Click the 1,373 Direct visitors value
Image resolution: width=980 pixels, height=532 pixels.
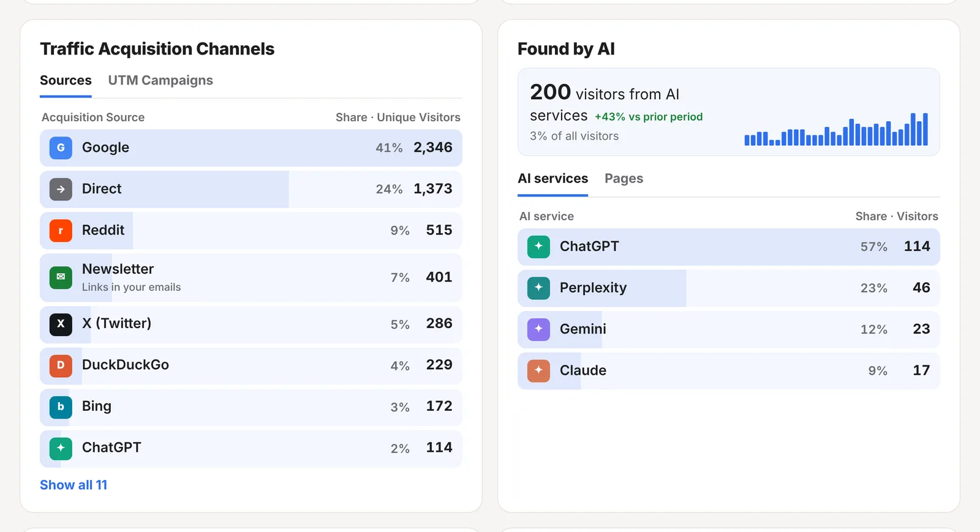point(433,189)
